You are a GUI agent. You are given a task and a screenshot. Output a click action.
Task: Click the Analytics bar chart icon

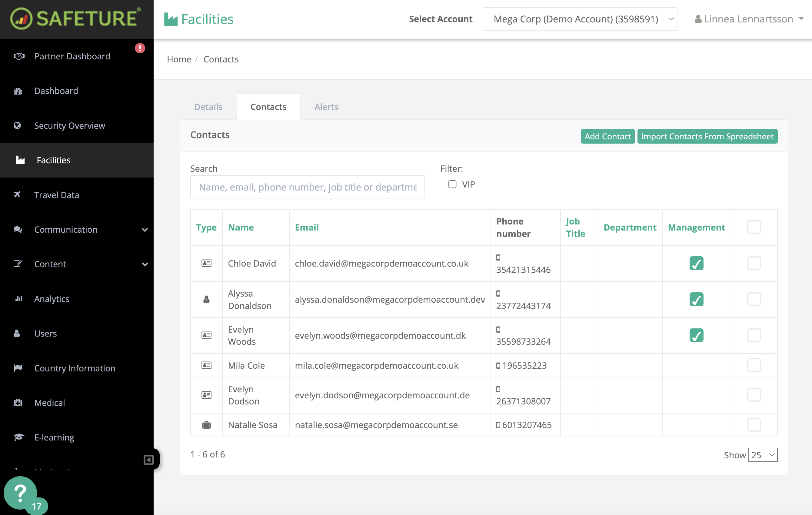18,298
